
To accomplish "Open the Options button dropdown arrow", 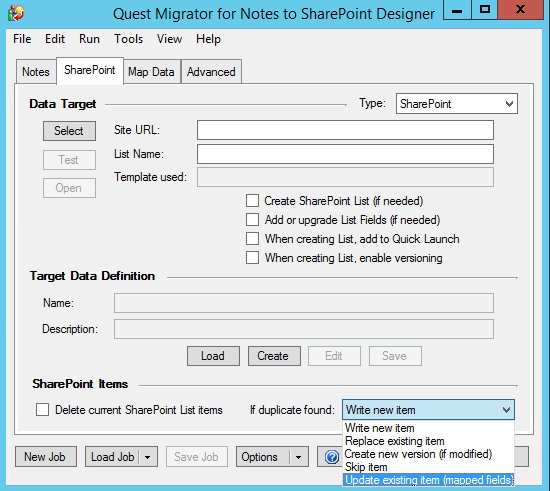I will click(299, 457).
